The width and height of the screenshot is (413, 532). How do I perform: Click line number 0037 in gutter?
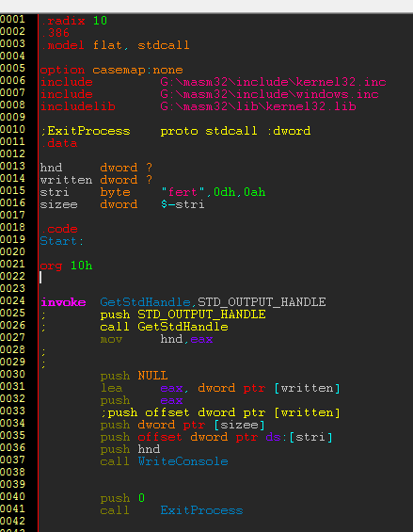pyautogui.click(x=12, y=460)
